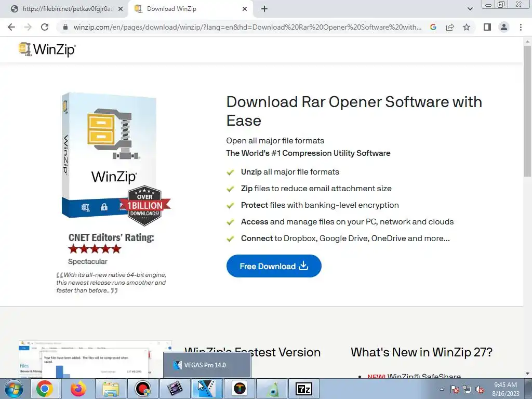The image size is (532, 399).
Task: Open the Chrome three-dot menu
Action: pos(521,27)
